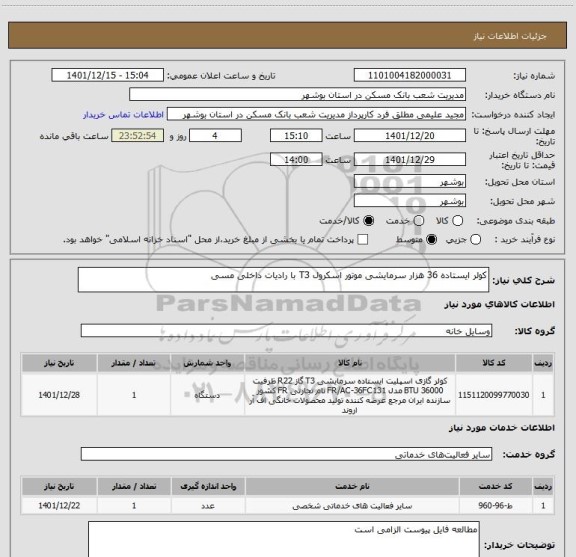Click the unit cell دستگاه in goods table
This screenshot has width=576, height=557.
[207, 395]
